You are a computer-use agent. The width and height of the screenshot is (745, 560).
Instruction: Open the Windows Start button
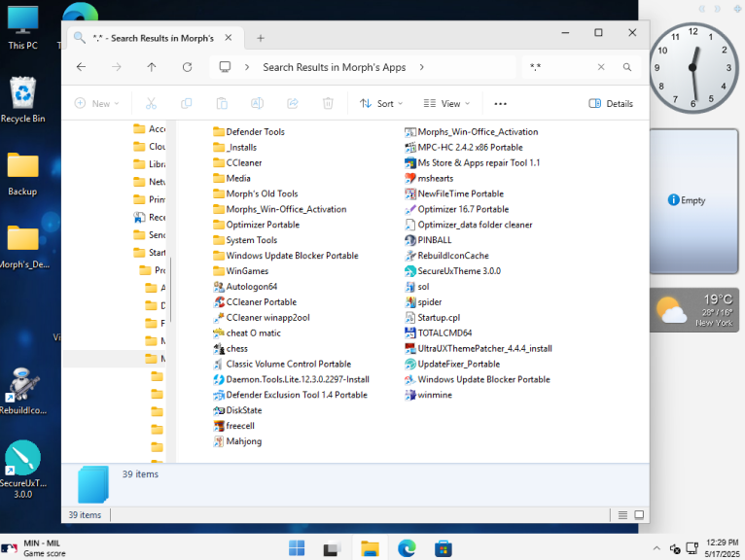point(297,548)
